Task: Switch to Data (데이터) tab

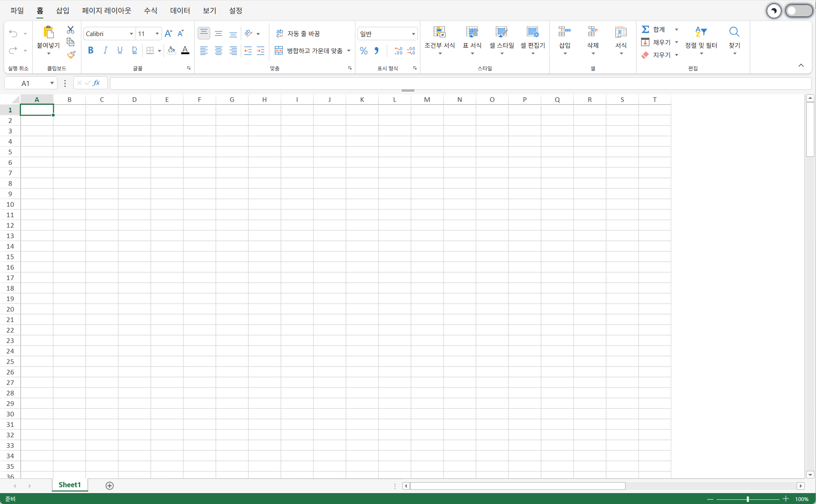Action: pyautogui.click(x=180, y=10)
